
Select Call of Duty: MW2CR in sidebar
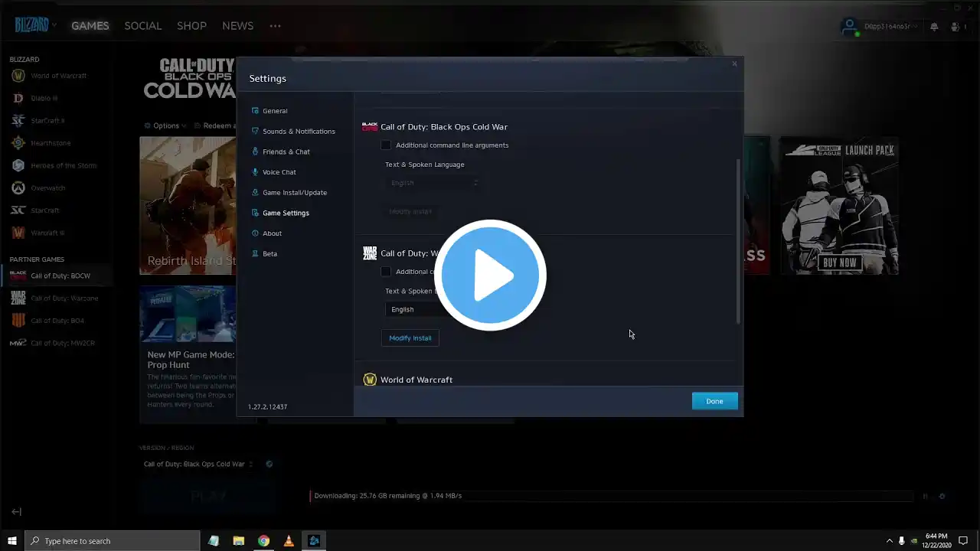[x=53, y=343]
